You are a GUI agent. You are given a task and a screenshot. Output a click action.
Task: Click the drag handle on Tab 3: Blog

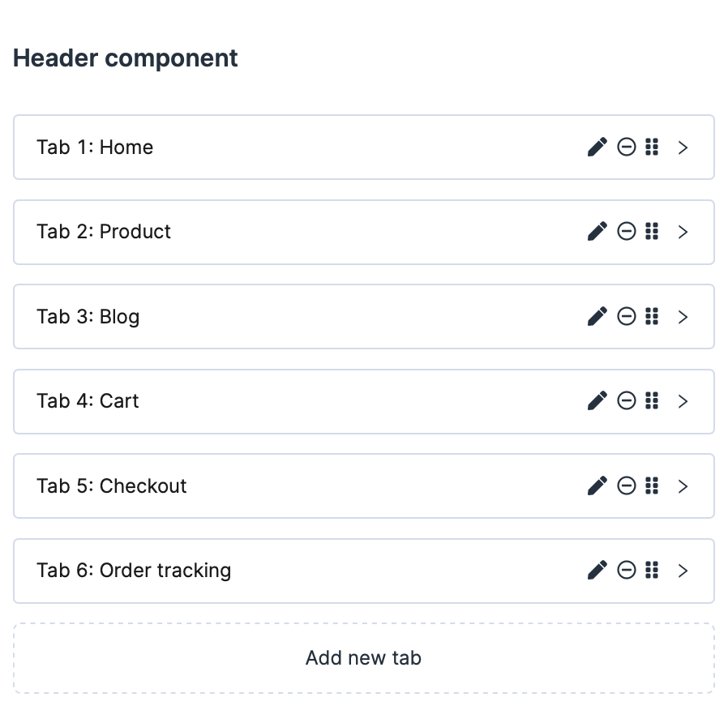coord(651,316)
